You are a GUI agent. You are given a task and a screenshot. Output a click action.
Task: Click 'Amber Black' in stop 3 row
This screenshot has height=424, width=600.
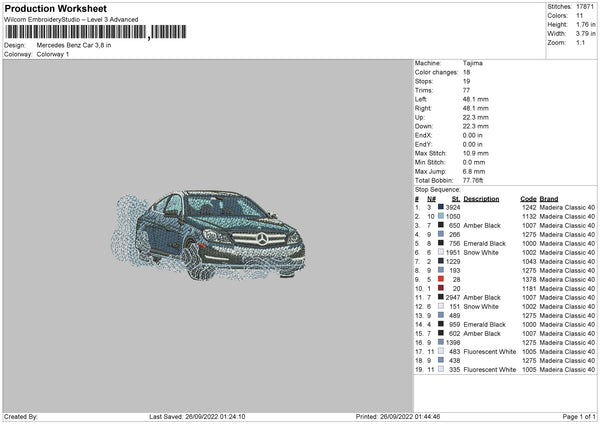(482, 225)
